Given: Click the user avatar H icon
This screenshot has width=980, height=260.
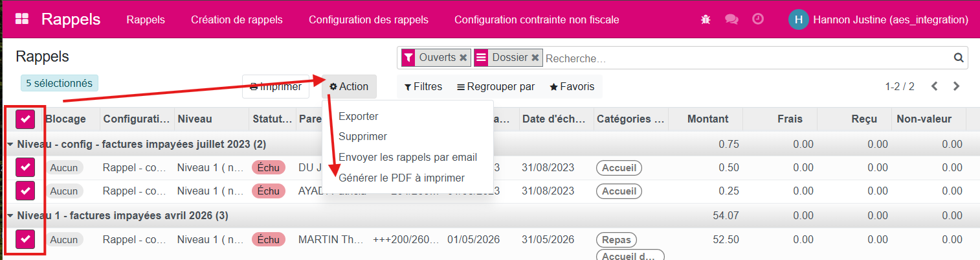Looking at the screenshot, I should (798, 19).
